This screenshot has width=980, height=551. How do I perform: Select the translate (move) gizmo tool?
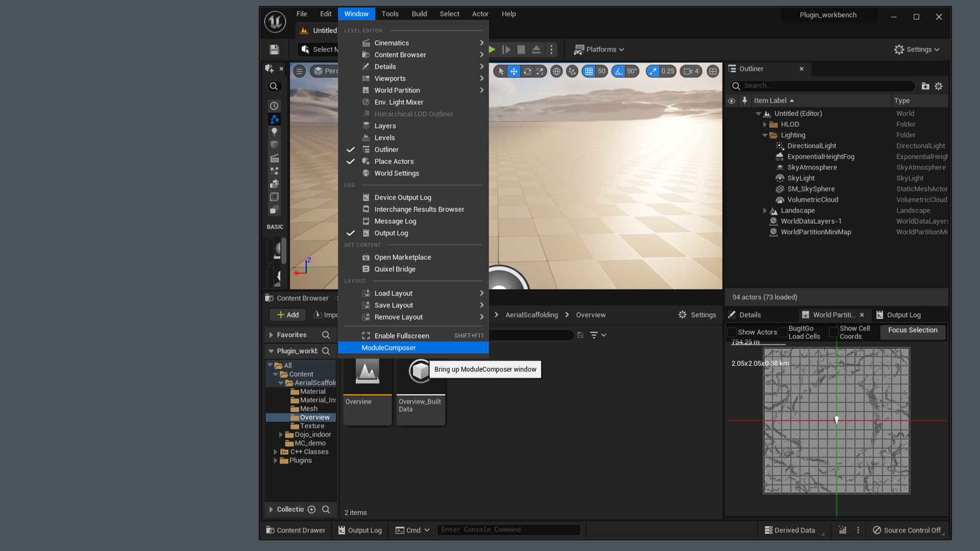514,71
